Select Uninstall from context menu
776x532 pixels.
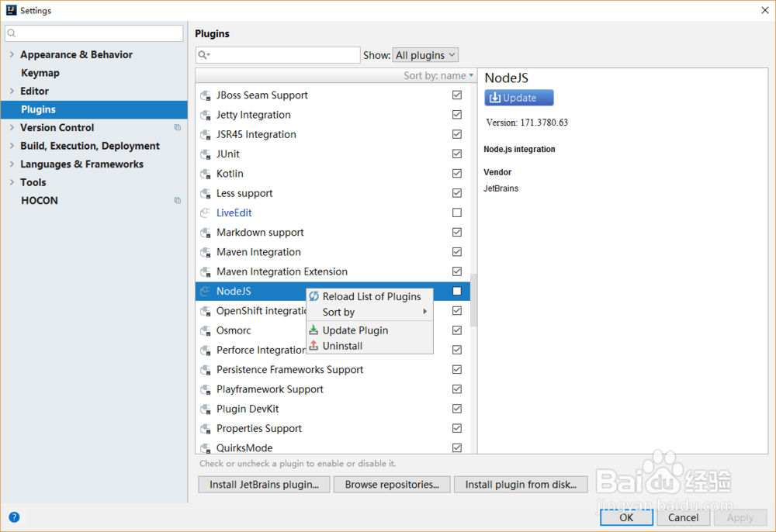[369, 346]
